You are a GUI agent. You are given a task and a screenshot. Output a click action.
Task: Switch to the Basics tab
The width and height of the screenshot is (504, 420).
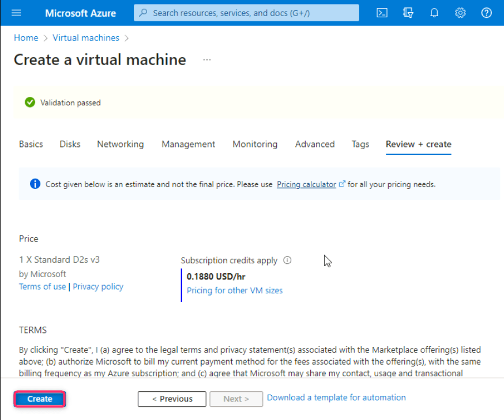[31, 144]
